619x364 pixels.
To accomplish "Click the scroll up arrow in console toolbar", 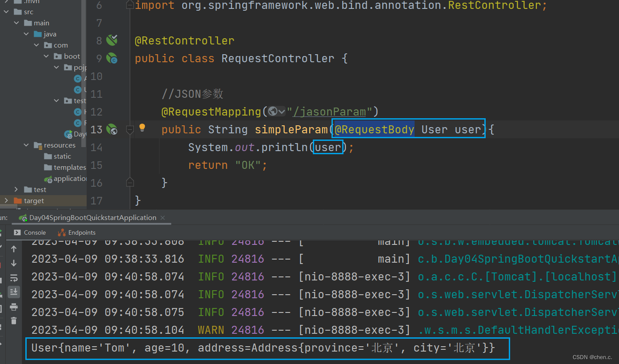I will coord(14,248).
